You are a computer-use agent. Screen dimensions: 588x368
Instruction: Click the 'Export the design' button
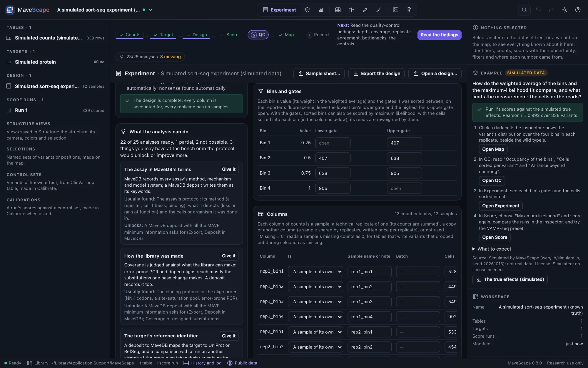pyautogui.click(x=376, y=74)
